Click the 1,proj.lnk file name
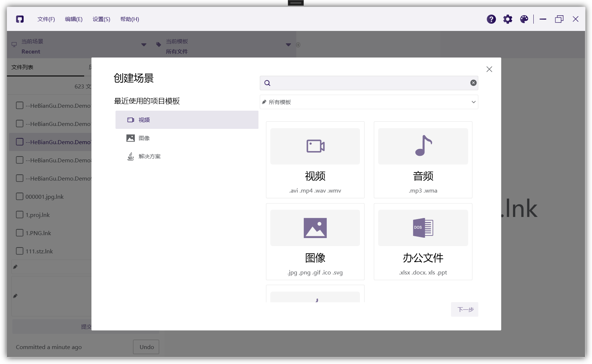 point(38,215)
